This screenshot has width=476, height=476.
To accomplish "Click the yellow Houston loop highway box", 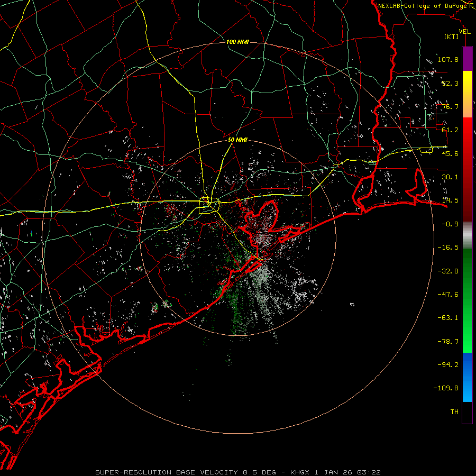I will [209, 206].
